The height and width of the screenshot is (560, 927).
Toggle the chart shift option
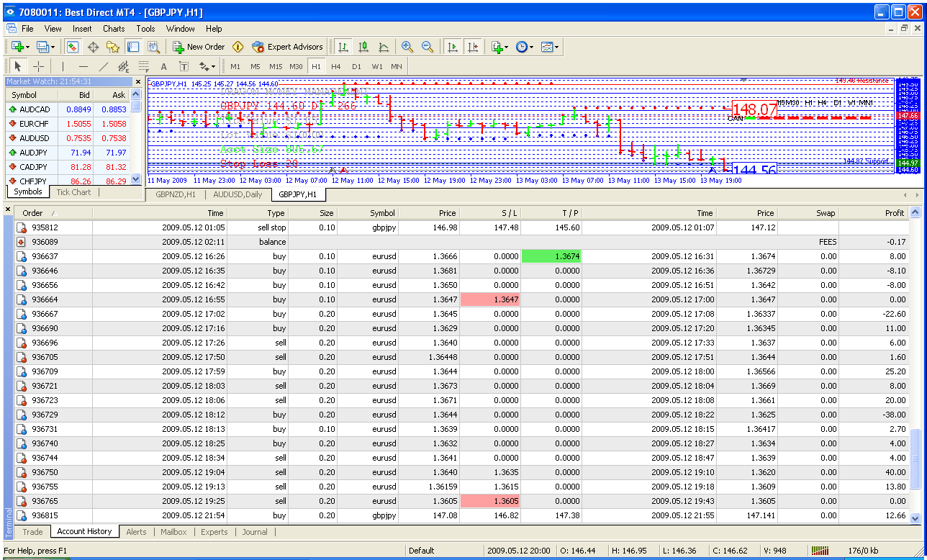[474, 46]
